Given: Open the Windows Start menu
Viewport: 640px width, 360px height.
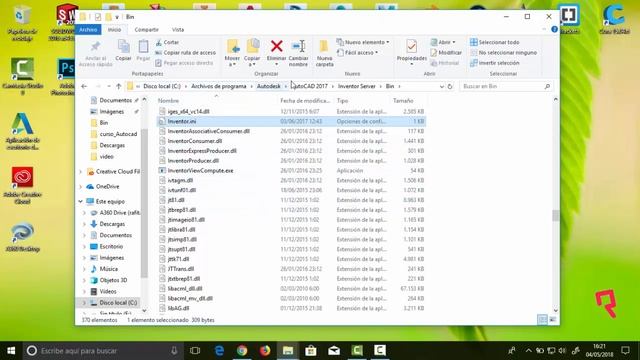Looking at the screenshot, I should (11, 351).
